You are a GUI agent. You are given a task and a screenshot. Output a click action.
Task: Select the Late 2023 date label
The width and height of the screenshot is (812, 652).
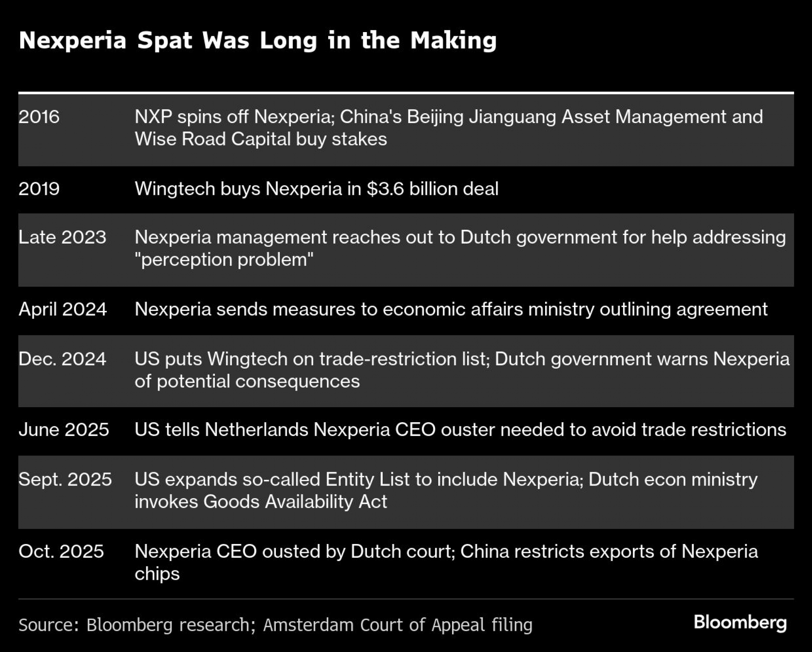pyautogui.click(x=62, y=237)
